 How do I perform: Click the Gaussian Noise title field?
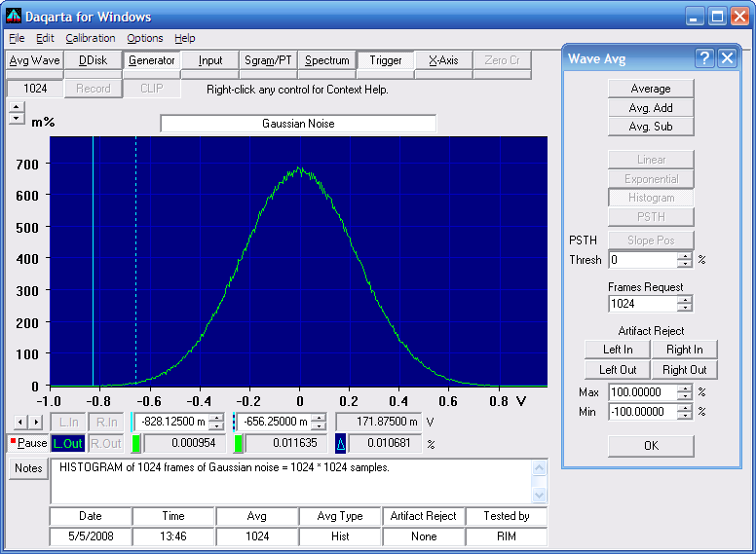coord(298,124)
